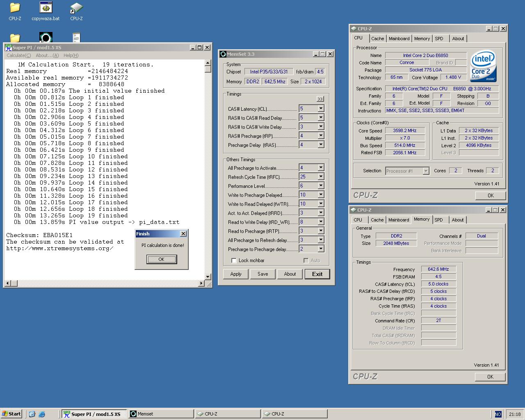
Task: Close the Finish dialog with its X
Action: pyautogui.click(x=183, y=234)
